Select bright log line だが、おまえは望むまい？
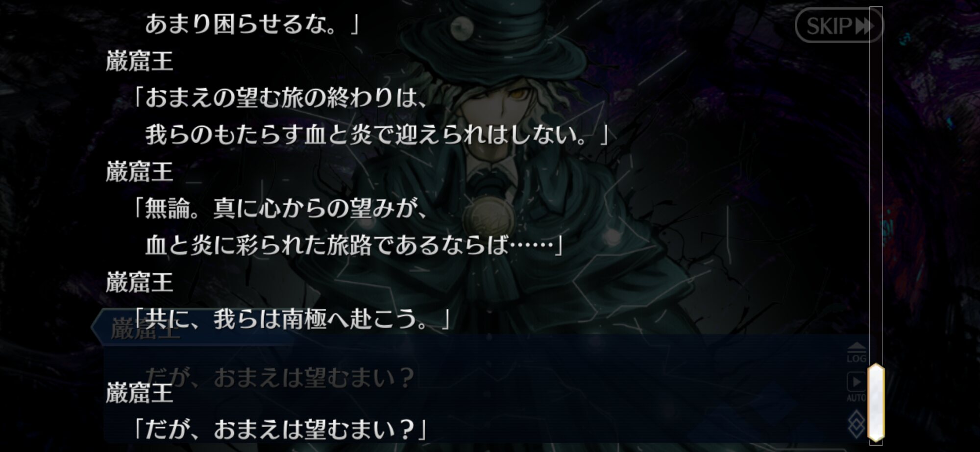980x452 pixels. click(x=279, y=429)
